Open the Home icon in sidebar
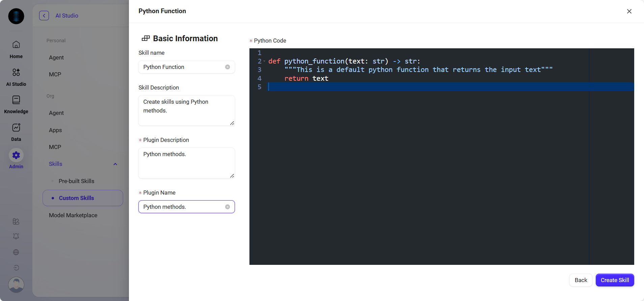644x301 pixels. 16,45
